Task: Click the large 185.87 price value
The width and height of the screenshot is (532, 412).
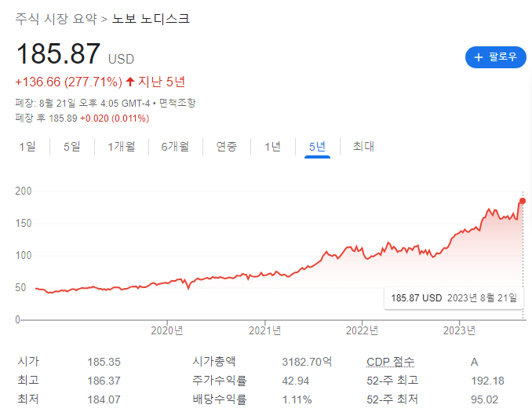Action: click(x=58, y=53)
